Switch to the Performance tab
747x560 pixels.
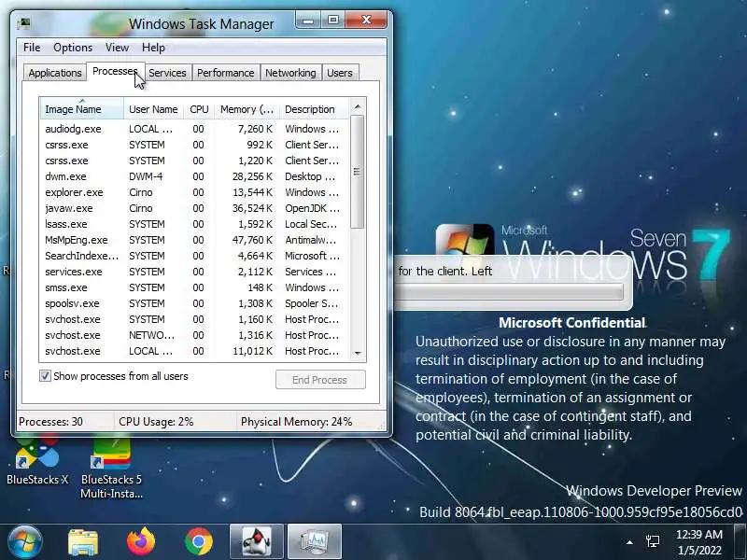coord(226,73)
